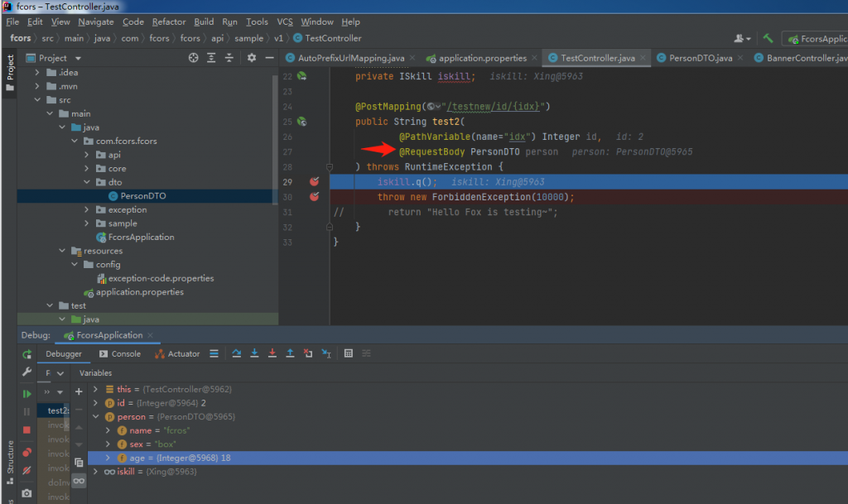Click gutter endpoint icon on line 25
This screenshot has width=848, height=504.
[x=301, y=122]
